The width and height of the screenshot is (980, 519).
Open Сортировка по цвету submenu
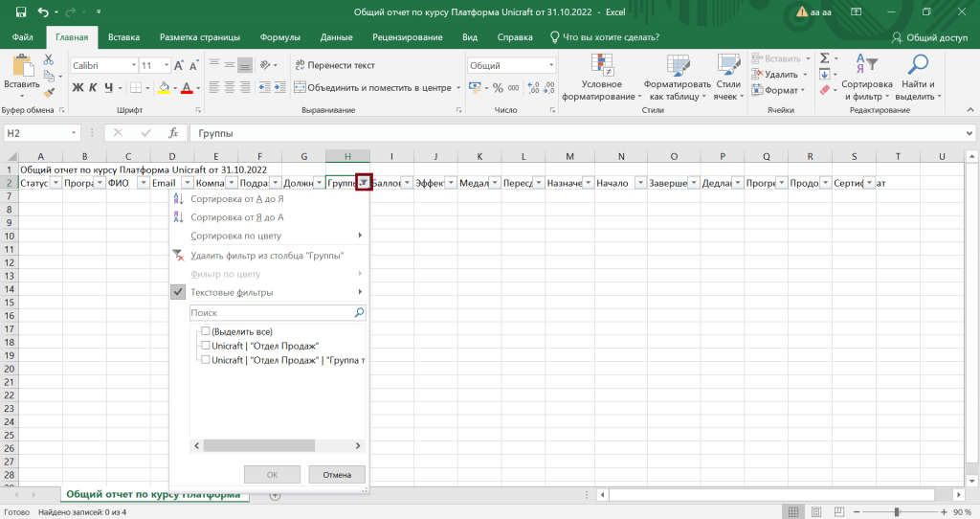pyautogui.click(x=268, y=236)
